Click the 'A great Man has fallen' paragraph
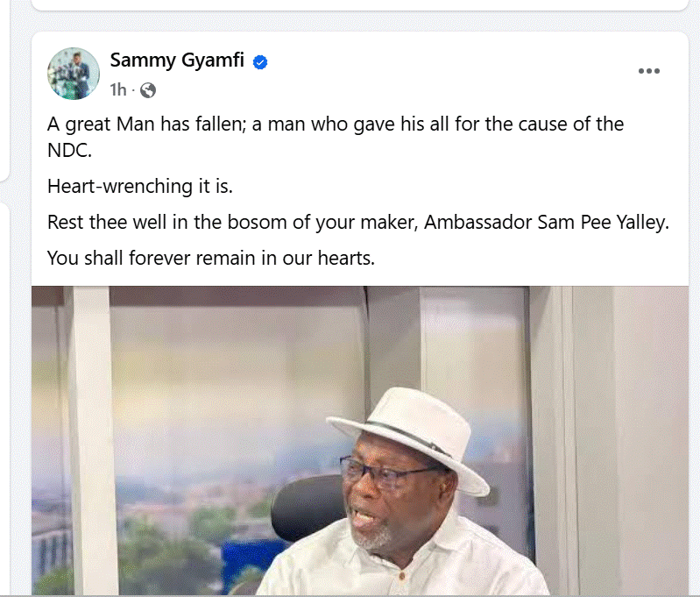 (x=336, y=137)
